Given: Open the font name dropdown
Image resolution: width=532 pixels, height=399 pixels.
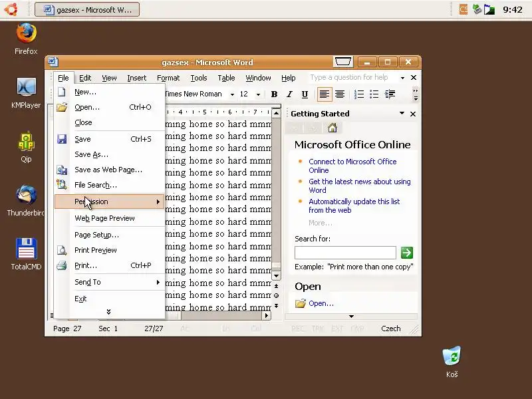Looking at the screenshot, I should pyautogui.click(x=232, y=94).
